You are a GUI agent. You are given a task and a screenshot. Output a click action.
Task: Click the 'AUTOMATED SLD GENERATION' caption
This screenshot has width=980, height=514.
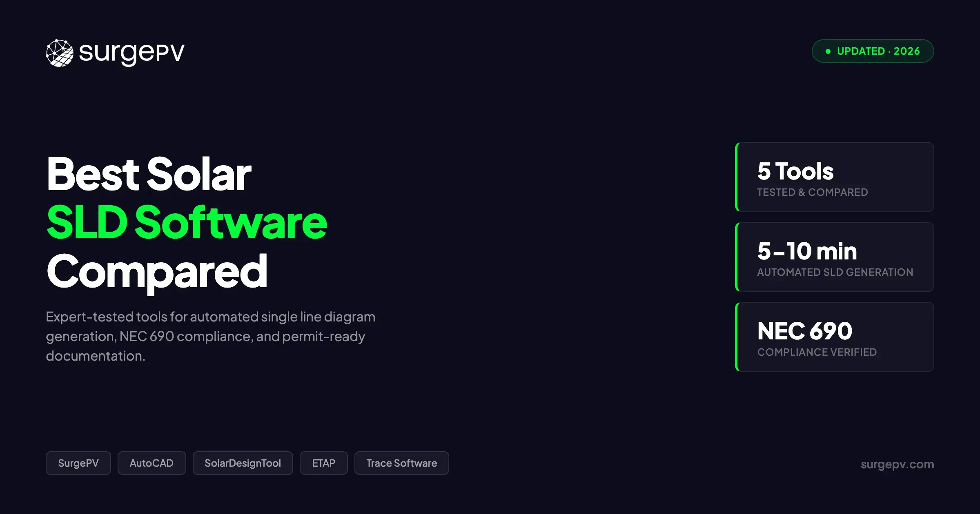835,272
